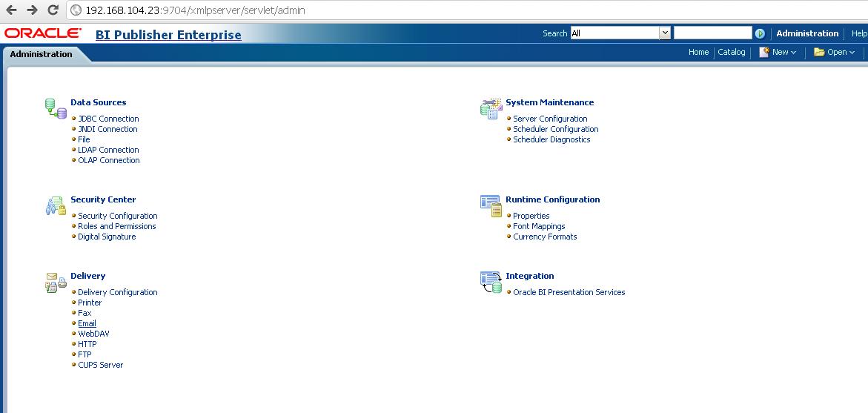Open Delivery Configuration
868x413 pixels.
[x=118, y=292]
